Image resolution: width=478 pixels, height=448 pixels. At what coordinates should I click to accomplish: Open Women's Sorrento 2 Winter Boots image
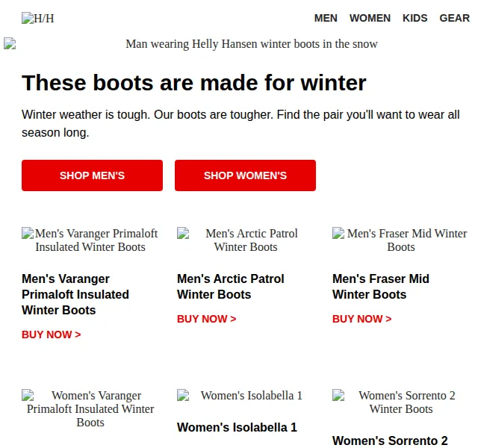(x=401, y=402)
